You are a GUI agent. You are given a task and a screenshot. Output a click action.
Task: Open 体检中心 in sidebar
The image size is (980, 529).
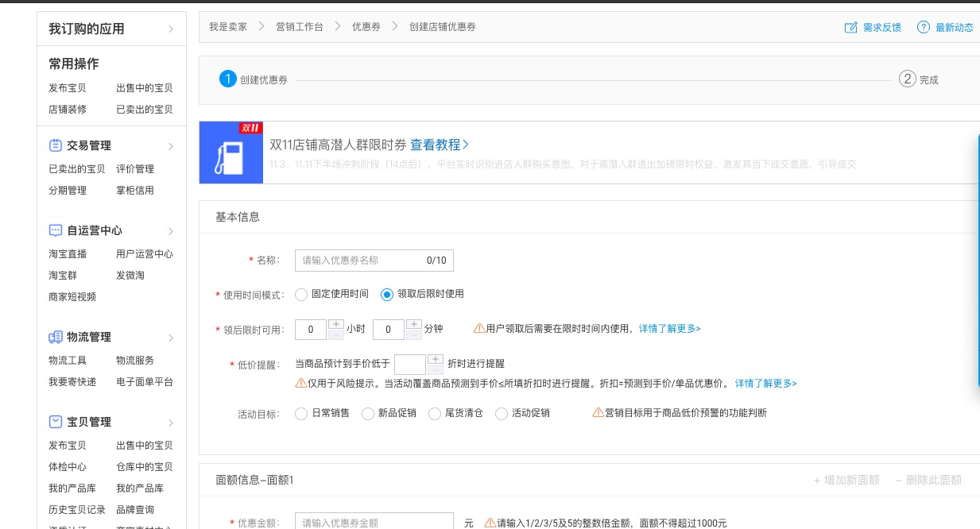click(68, 467)
